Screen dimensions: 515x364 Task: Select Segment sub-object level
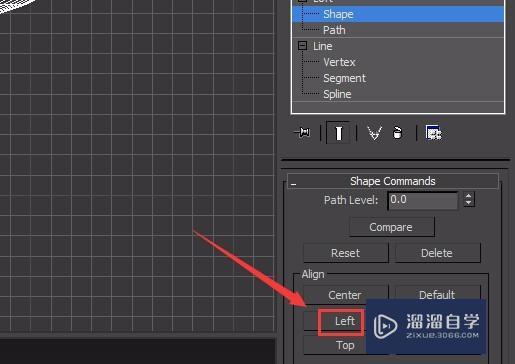click(344, 78)
